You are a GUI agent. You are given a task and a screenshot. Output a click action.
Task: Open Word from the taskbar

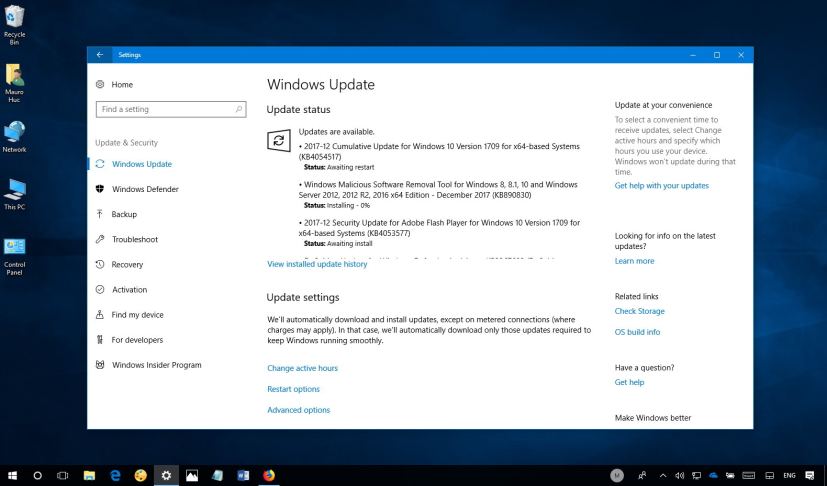[x=243, y=475]
